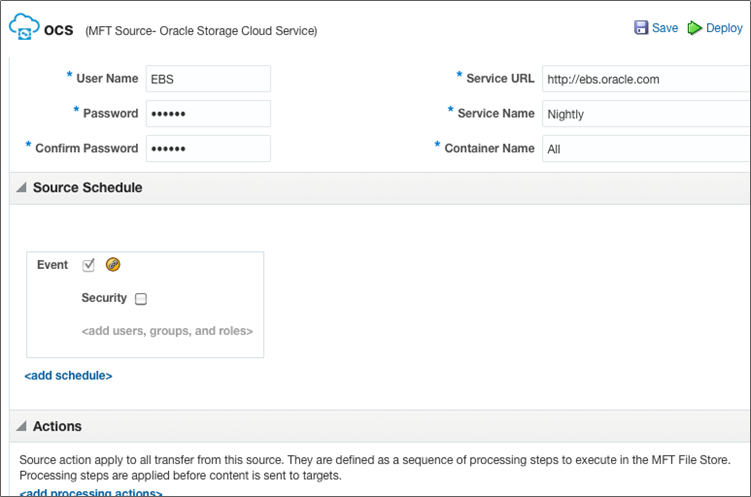Viewport: 751px width, 497px height.
Task: Click the orange Event link icon
Action: point(113,264)
